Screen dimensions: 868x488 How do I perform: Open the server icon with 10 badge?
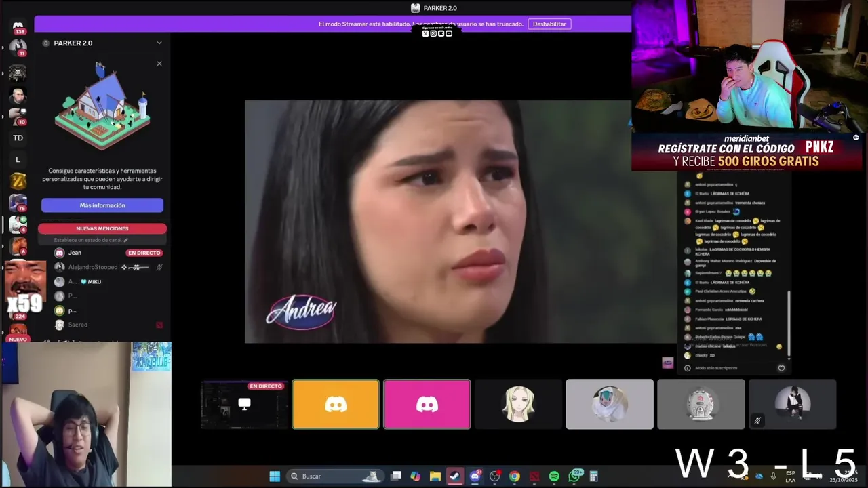coord(18,116)
